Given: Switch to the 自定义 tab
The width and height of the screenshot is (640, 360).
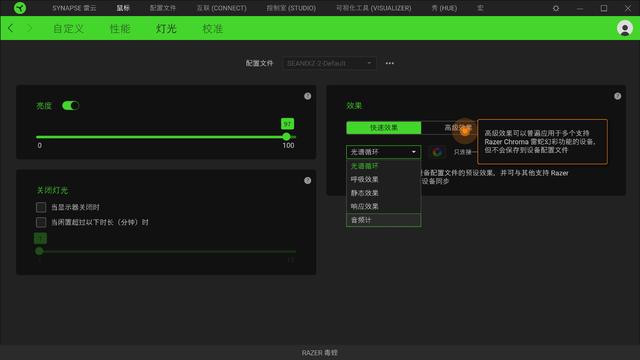Looking at the screenshot, I should 69,29.
